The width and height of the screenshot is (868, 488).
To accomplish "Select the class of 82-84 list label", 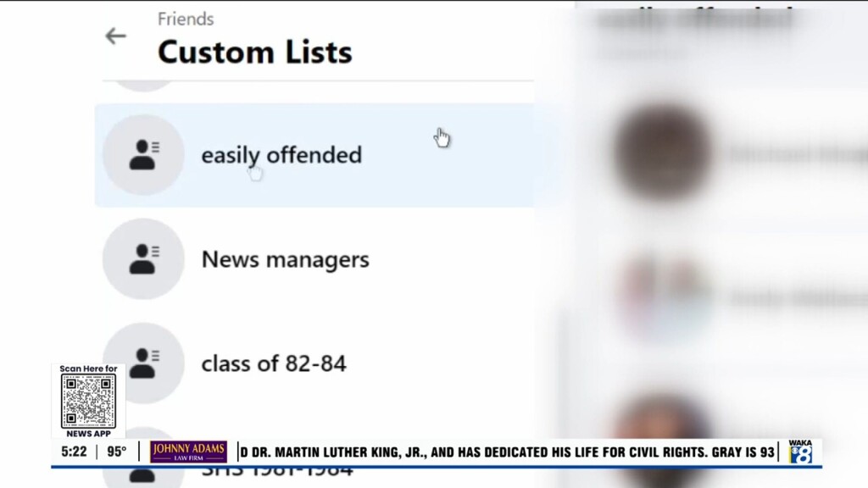I will pyautogui.click(x=274, y=363).
